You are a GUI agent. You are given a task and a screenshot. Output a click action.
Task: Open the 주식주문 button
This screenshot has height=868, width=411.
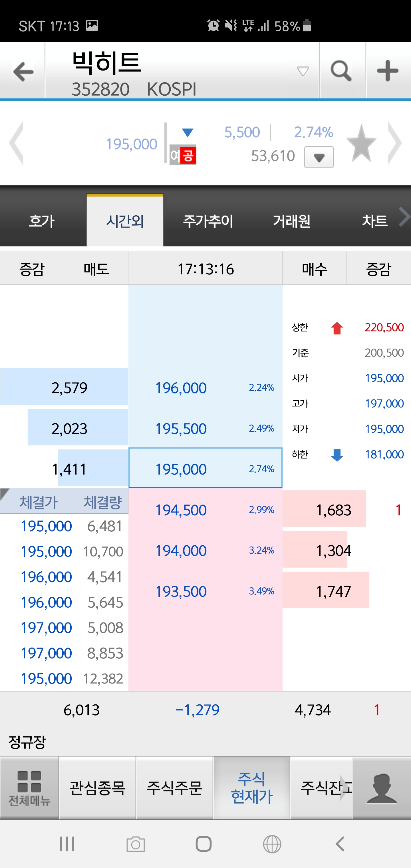tap(174, 788)
